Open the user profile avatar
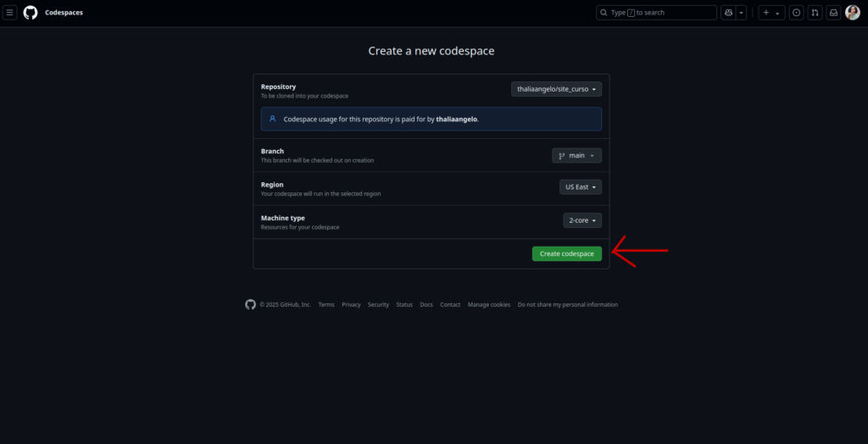The width and height of the screenshot is (868, 444). [853, 13]
